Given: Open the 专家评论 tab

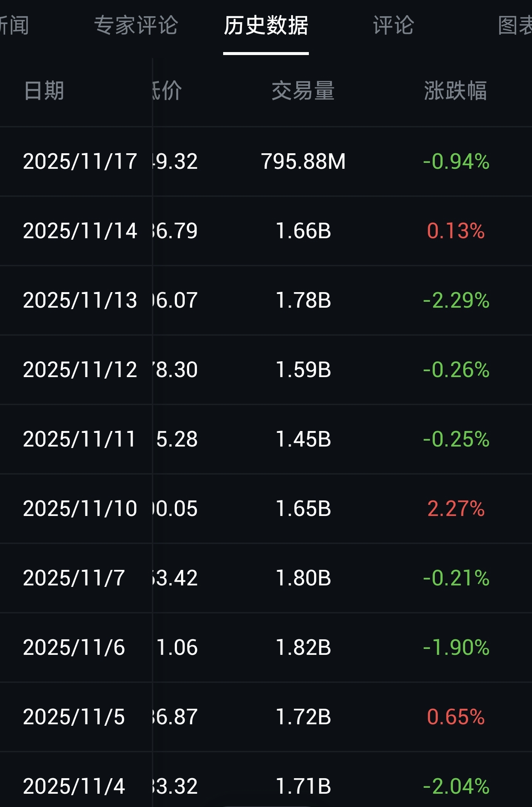Looking at the screenshot, I should (x=136, y=25).
